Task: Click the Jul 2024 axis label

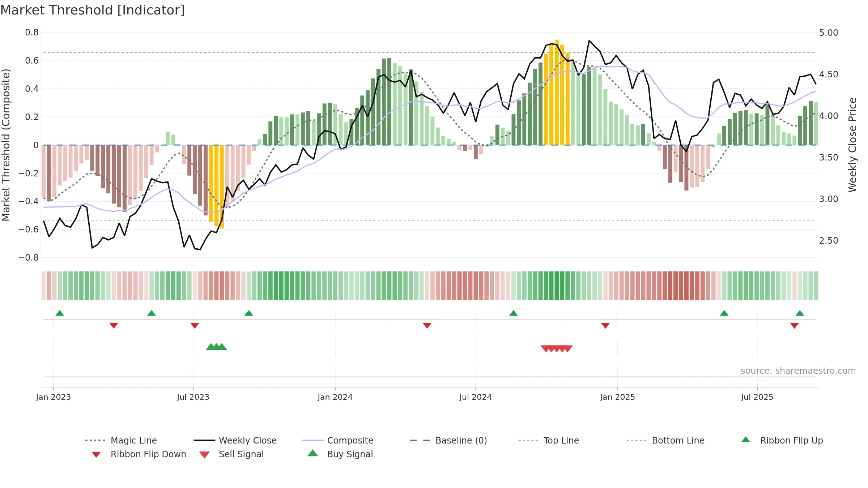Action: pyautogui.click(x=476, y=397)
